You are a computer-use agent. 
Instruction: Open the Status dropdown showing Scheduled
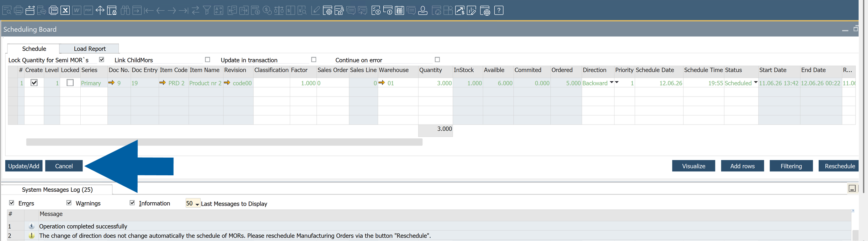[x=756, y=82]
